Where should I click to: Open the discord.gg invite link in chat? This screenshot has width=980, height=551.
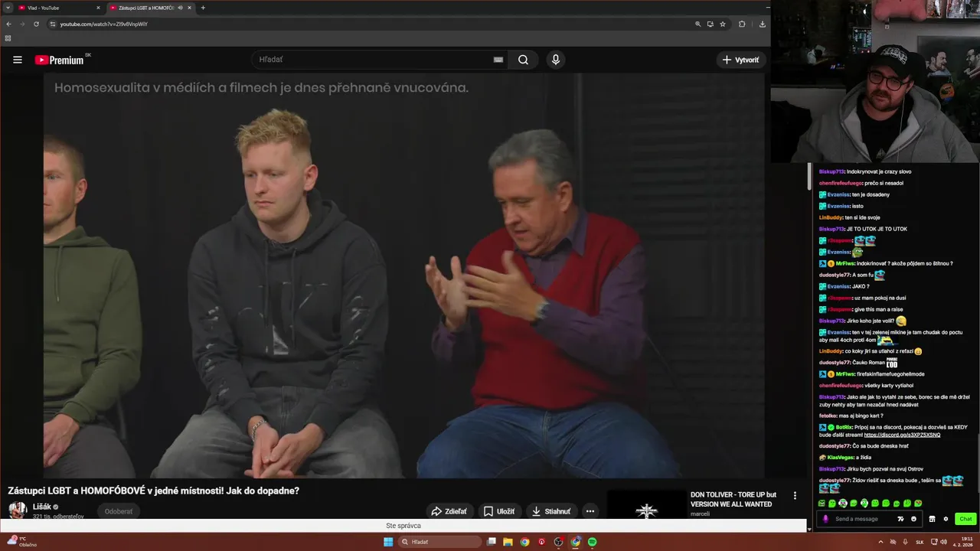coord(902,435)
